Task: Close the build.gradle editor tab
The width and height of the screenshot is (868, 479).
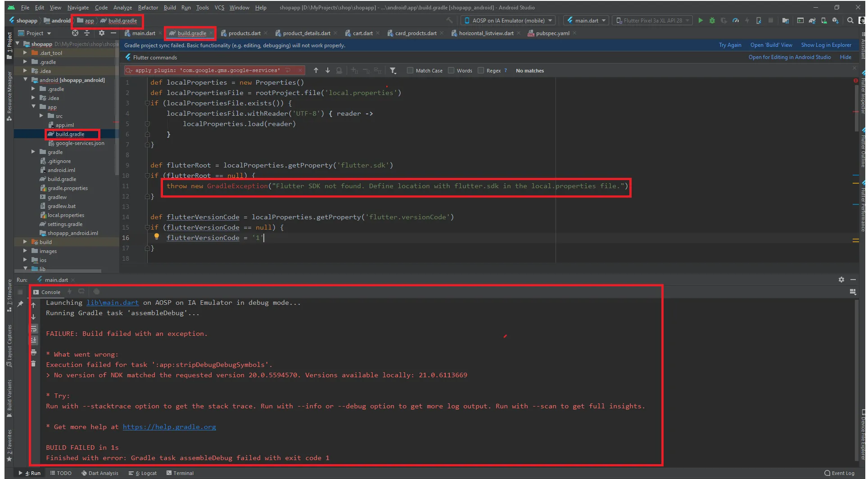Action: click(x=211, y=33)
